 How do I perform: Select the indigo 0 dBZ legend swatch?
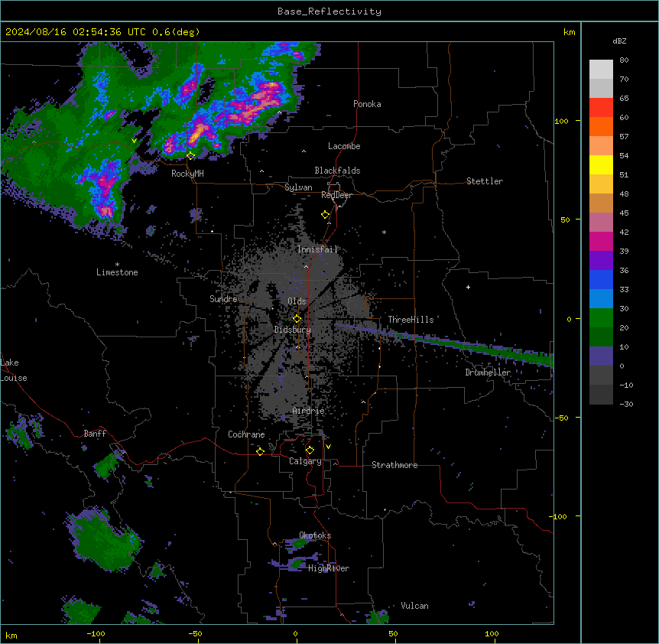point(601,356)
